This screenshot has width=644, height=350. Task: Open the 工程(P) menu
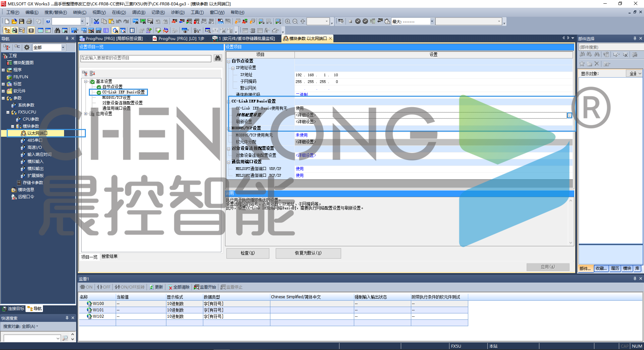[13, 12]
